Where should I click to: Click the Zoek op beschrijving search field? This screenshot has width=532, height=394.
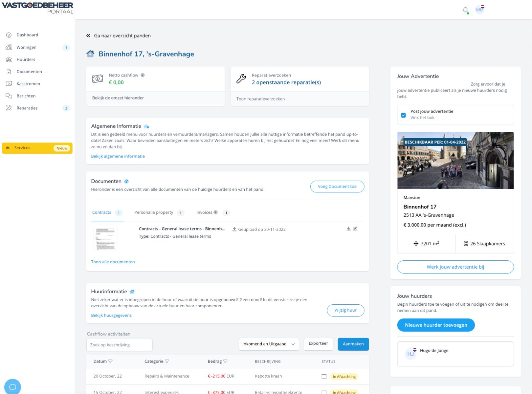[119, 345]
